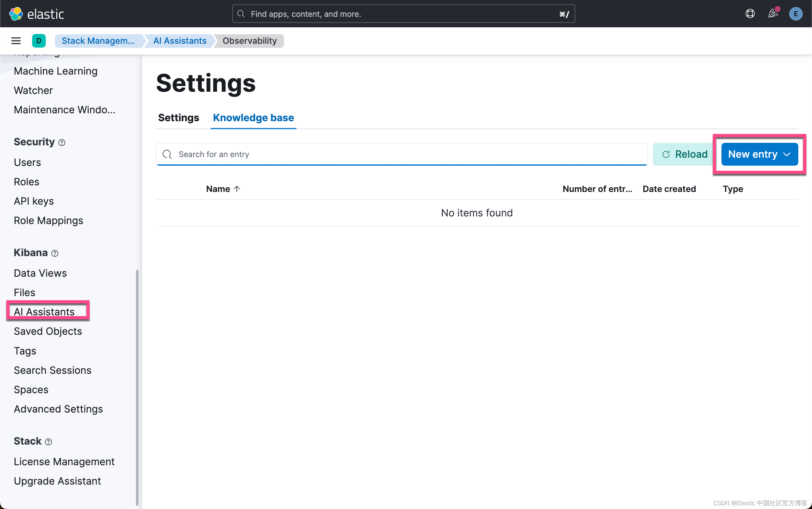Open the help and support menu

coord(750,13)
